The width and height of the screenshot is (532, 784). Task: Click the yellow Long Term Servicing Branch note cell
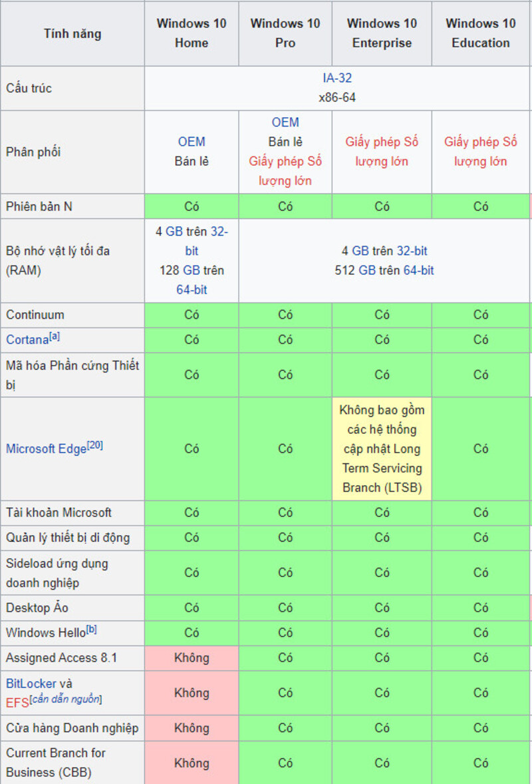pyautogui.click(x=382, y=449)
